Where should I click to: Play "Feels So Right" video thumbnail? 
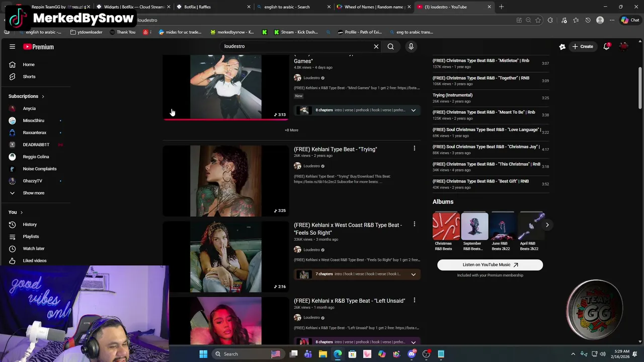click(x=226, y=257)
